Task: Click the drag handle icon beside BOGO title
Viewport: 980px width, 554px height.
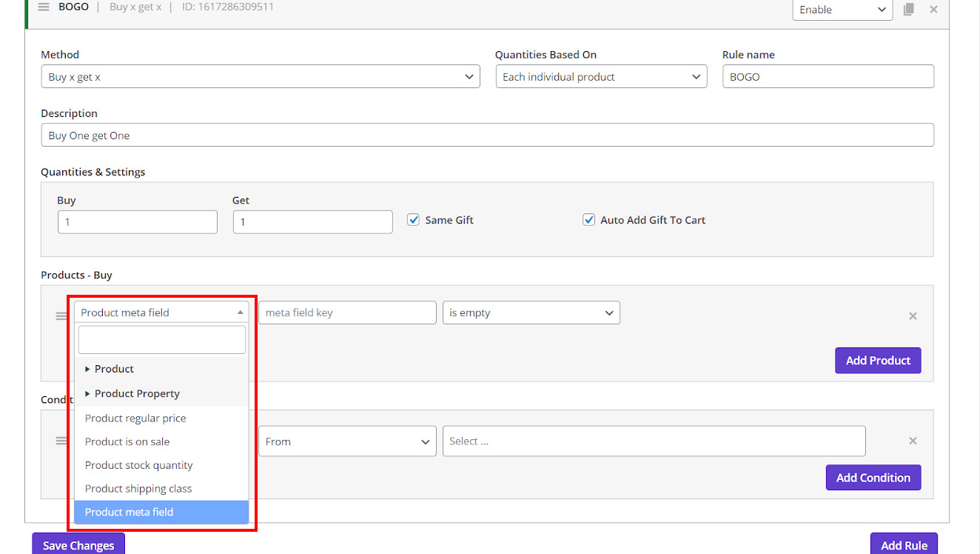Action: [x=44, y=7]
